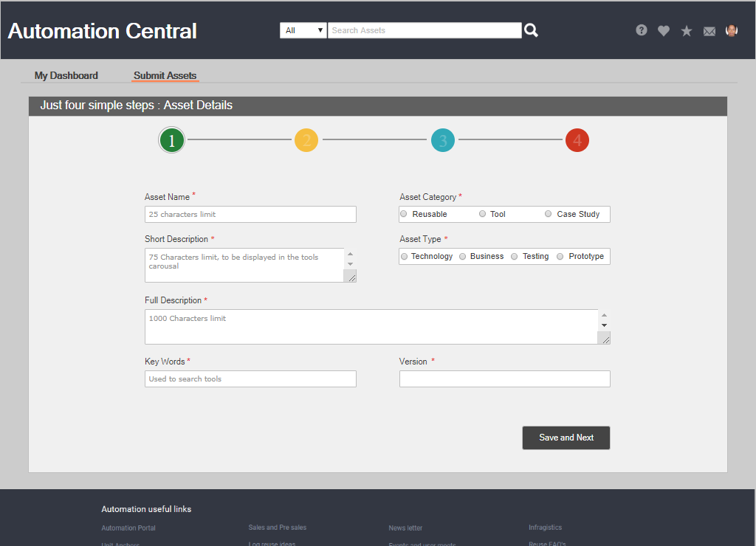Click the heart favorites icon
Image resolution: width=756 pixels, height=546 pixels.
click(x=664, y=31)
